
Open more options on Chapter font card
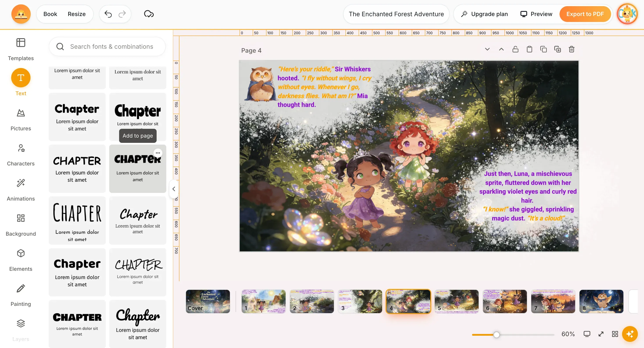pyautogui.click(x=158, y=153)
